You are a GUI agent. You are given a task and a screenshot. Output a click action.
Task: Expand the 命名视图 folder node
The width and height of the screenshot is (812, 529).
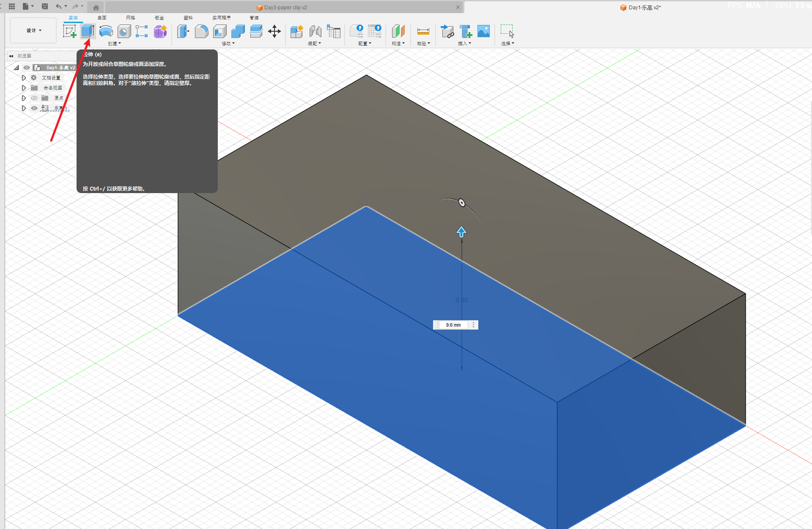[24, 88]
